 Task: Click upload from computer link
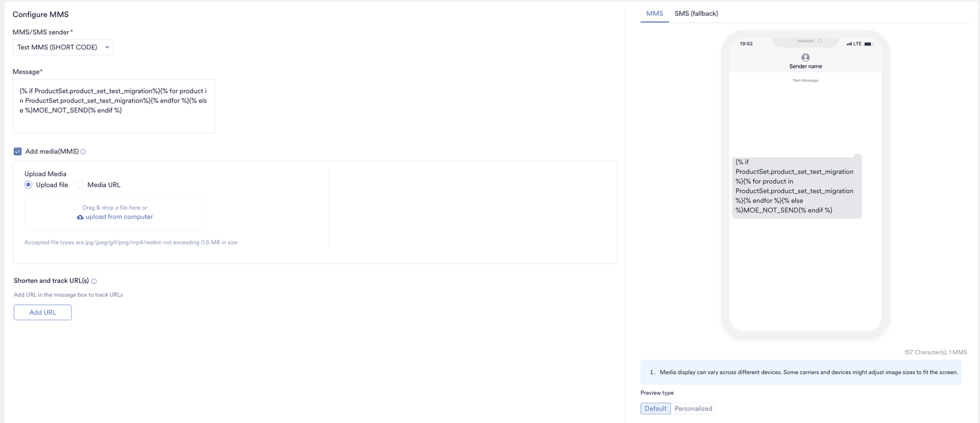click(x=119, y=217)
